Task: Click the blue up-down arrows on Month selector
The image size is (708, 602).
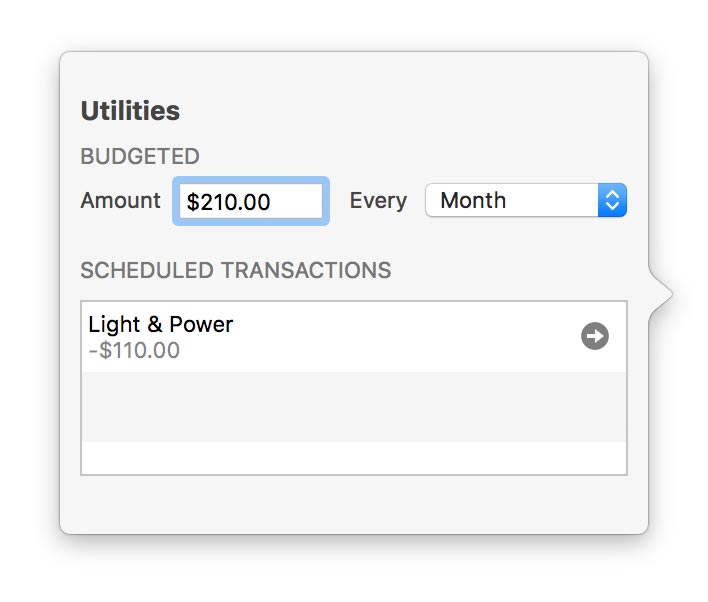Action: (612, 200)
